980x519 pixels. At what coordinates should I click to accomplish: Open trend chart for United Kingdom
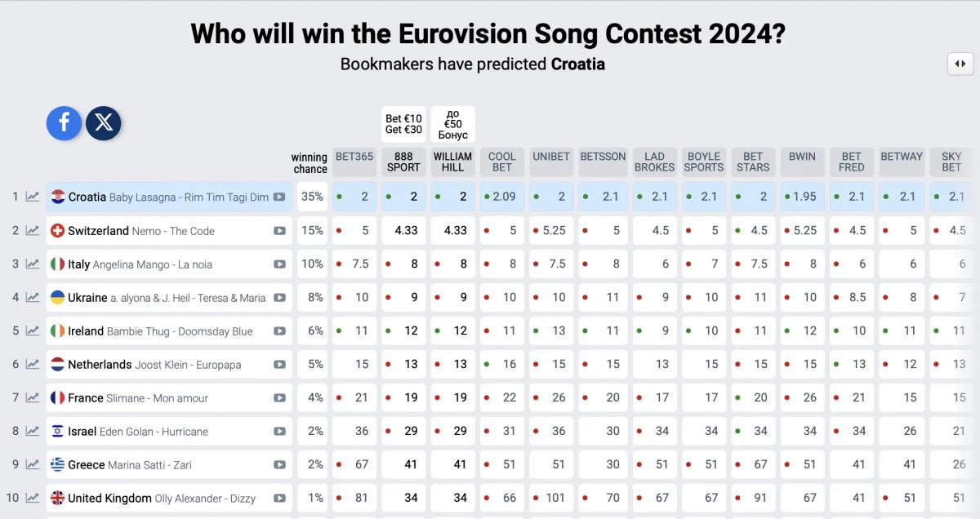tap(33, 498)
